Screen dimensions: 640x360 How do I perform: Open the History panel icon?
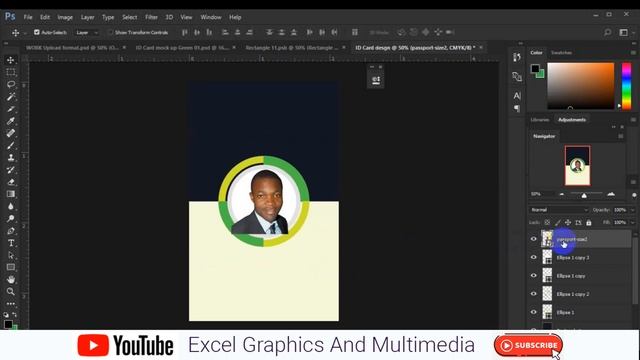pyautogui.click(x=517, y=57)
